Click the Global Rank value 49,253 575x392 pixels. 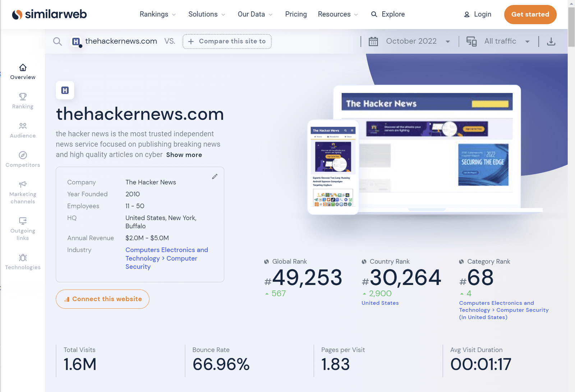click(x=307, y=277)
